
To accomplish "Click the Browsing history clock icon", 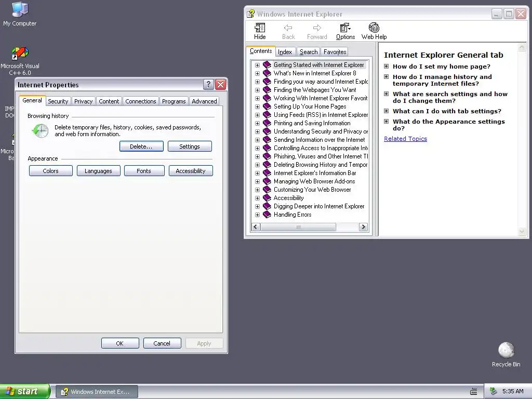I will [41, 130].
